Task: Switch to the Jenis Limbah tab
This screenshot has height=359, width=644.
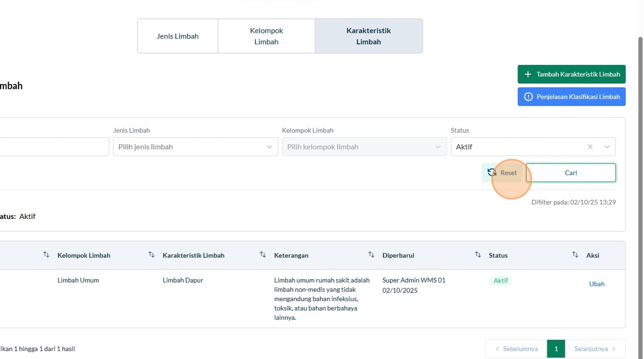Action: 178,36
